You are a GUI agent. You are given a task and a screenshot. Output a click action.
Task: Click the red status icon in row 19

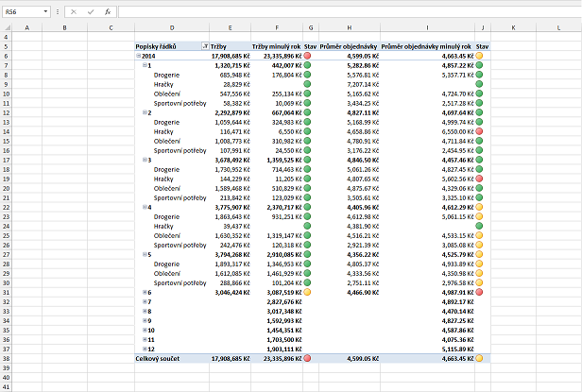[x=479, y=179]
